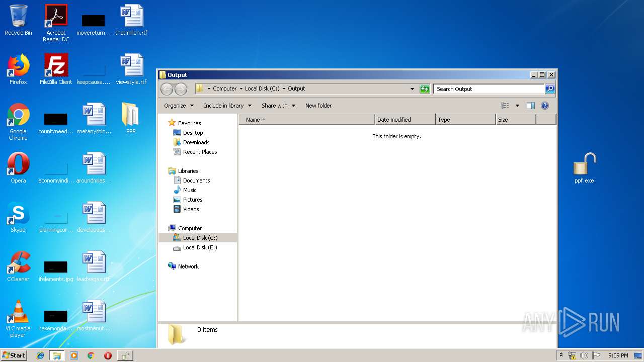
Task: Click the Start button
Action: tap(14, 355)
